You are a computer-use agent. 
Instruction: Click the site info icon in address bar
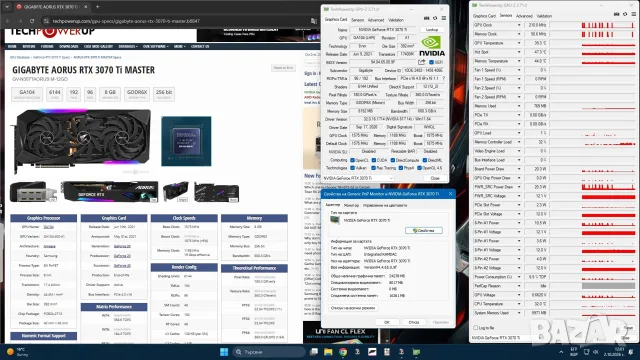[x=46, y=21]
